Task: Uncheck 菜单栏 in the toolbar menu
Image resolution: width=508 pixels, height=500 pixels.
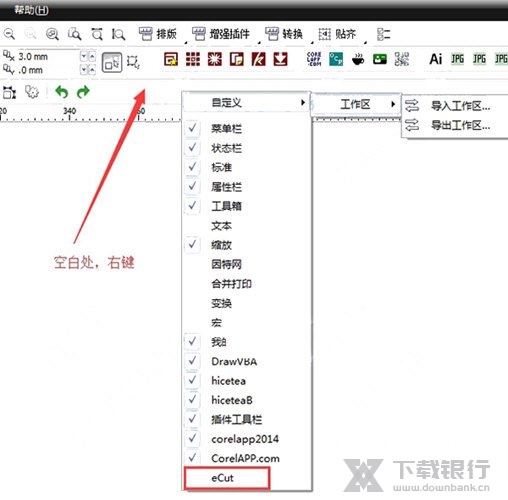Action: [x=247, y=128]
